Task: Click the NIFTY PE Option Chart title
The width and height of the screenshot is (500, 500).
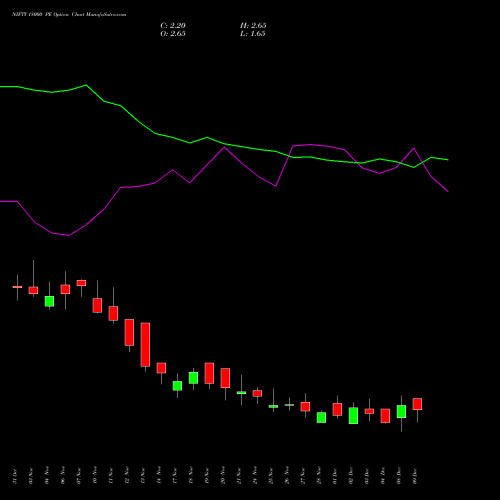Action: (x=69, y=15)
